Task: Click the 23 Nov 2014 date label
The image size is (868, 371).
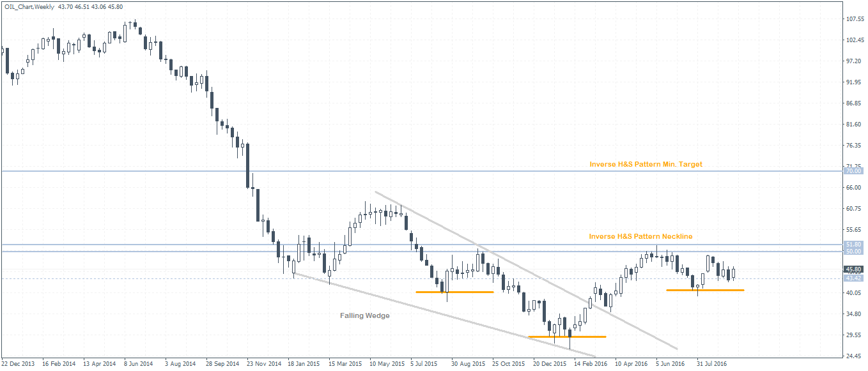Action: 265,364
